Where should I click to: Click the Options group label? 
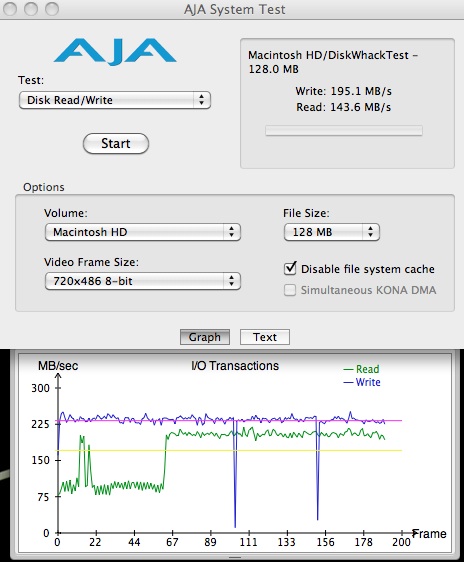pyautogui.click(x=44, y=187)
